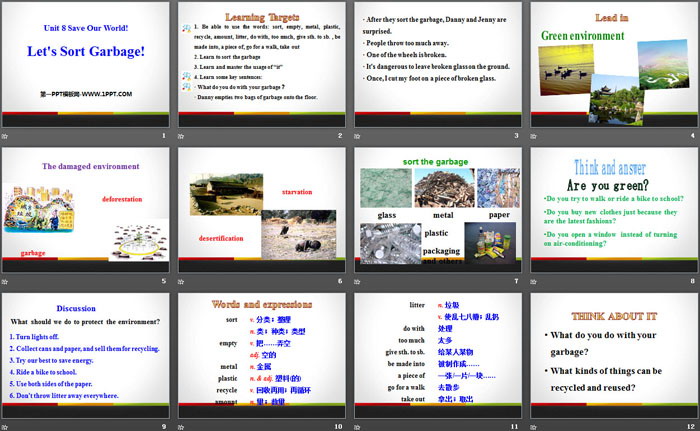Click the slide number 5 label
The width and height of the screenshot is (700, 431).
[x=163, y=281]
